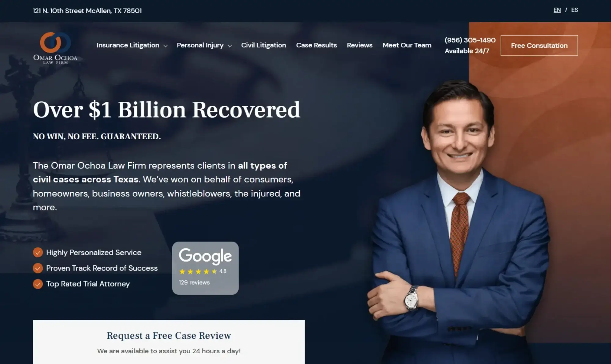611x364 pixels.
Task: Click the Free Consultation button
Action: [539, 45]
